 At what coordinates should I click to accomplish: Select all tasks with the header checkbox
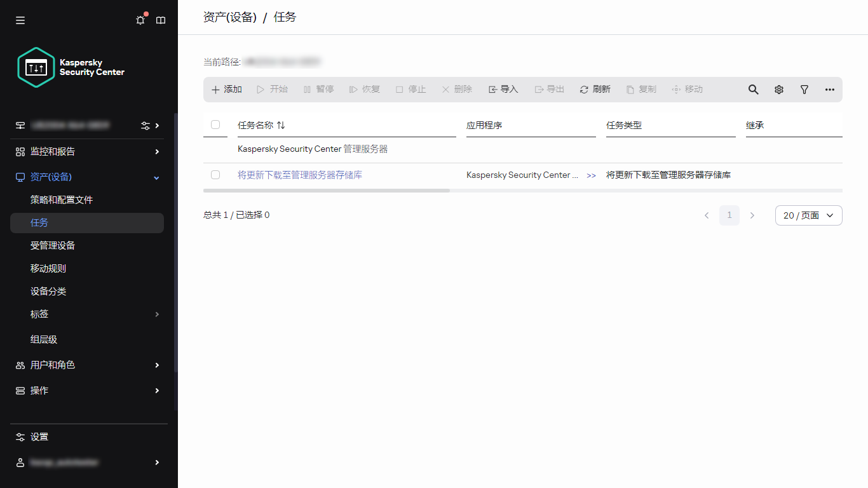215,125
